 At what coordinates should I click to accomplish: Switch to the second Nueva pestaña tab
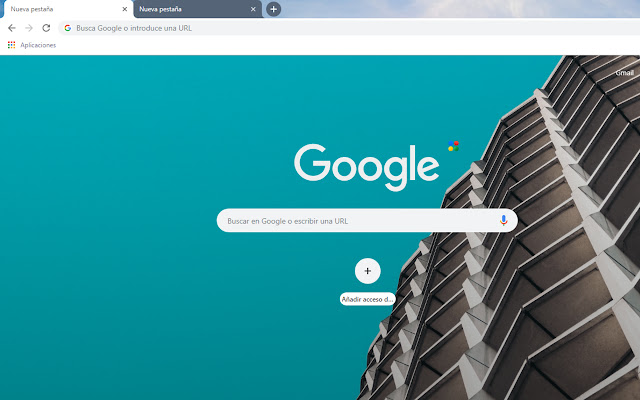tap(198, 9)
